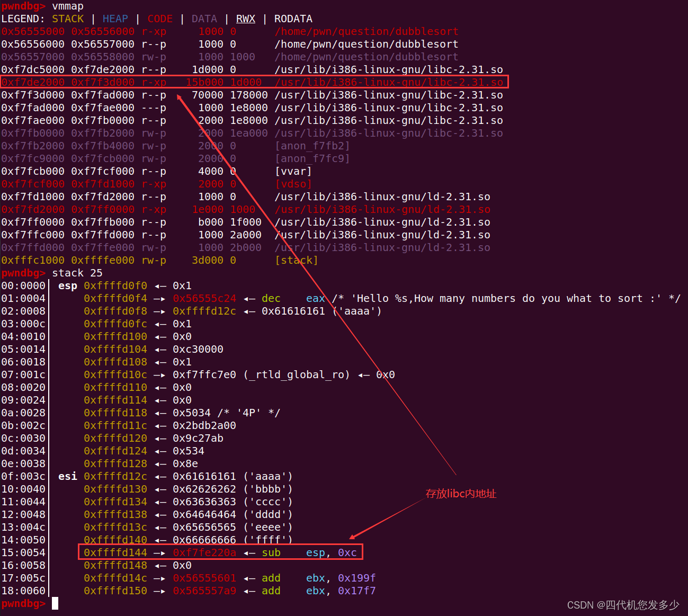This screenshot has height=616, width=688.
Task: Click libc start address 0xf7dc5000
Action: (x=33, y=70)
